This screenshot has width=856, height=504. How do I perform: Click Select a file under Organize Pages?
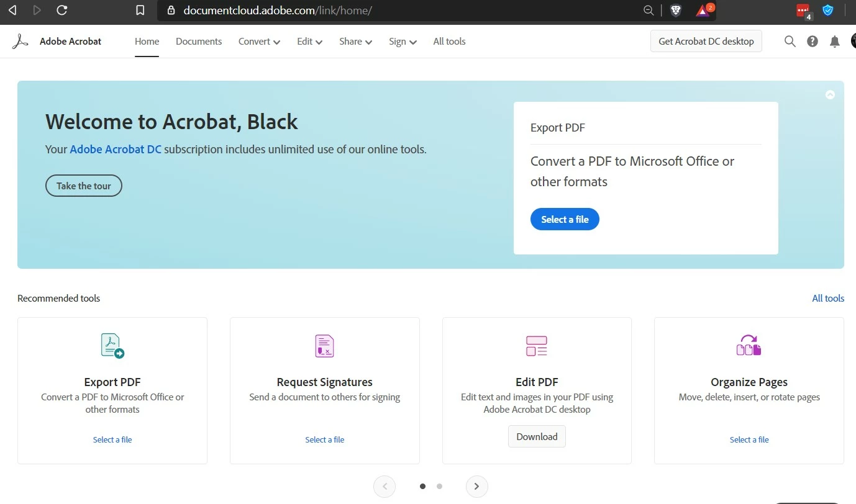click(x=749, y=439)
